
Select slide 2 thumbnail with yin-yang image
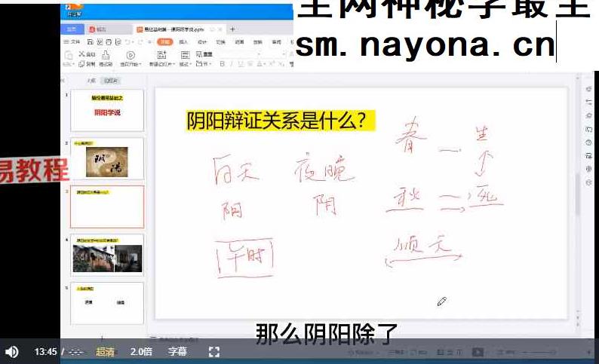[x=107, y=158]
